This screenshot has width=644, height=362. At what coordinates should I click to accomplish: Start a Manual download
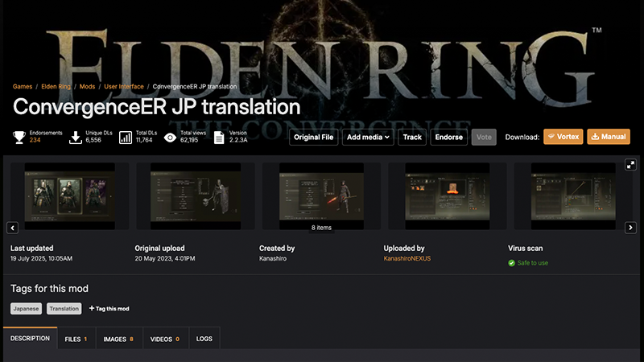(608, 137)
